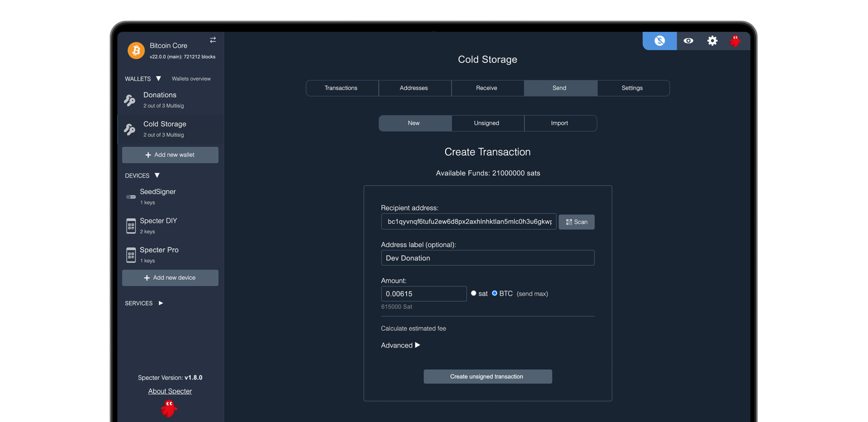This screenshot has height=422, width=868.
Task: Click Add new device button
Action: pyautogui.click(x=170, y=278)
